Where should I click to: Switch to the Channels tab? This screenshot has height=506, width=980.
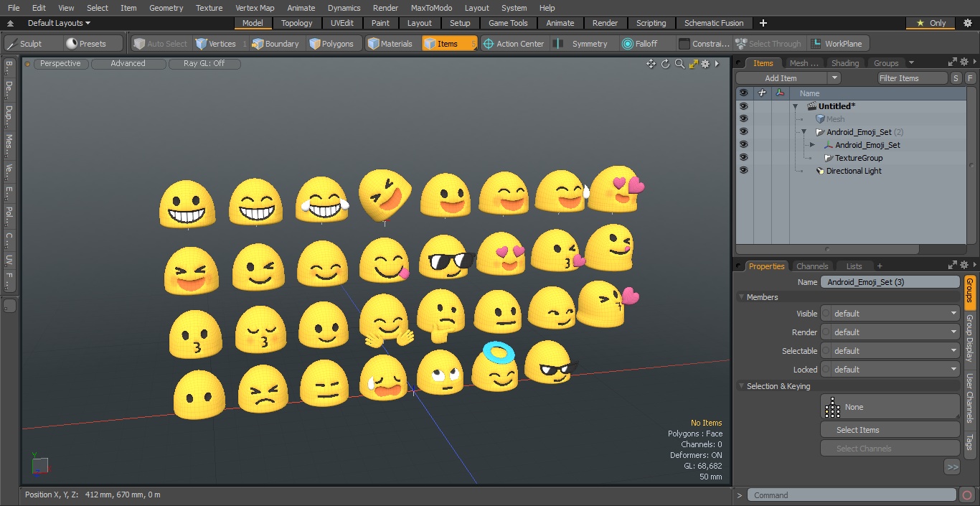812,266
